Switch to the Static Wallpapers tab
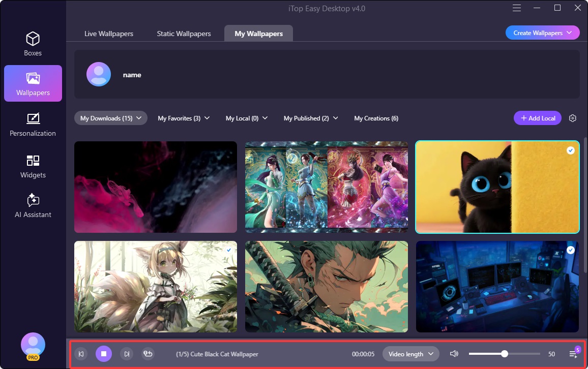Screen dimensions: 588x369 (x=184, y=34)
